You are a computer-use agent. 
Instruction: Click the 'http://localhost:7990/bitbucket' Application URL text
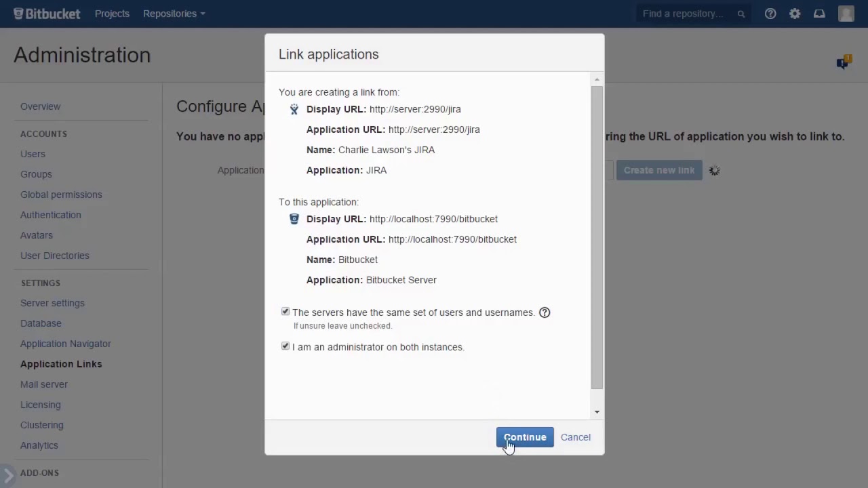click(x=452, y=239)
